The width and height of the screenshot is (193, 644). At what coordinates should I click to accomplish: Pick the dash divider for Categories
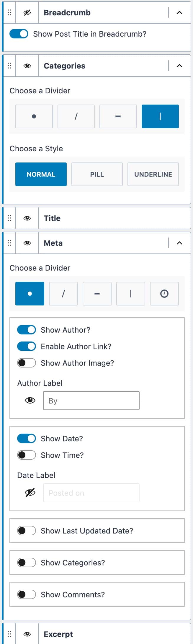coord(118,116)
